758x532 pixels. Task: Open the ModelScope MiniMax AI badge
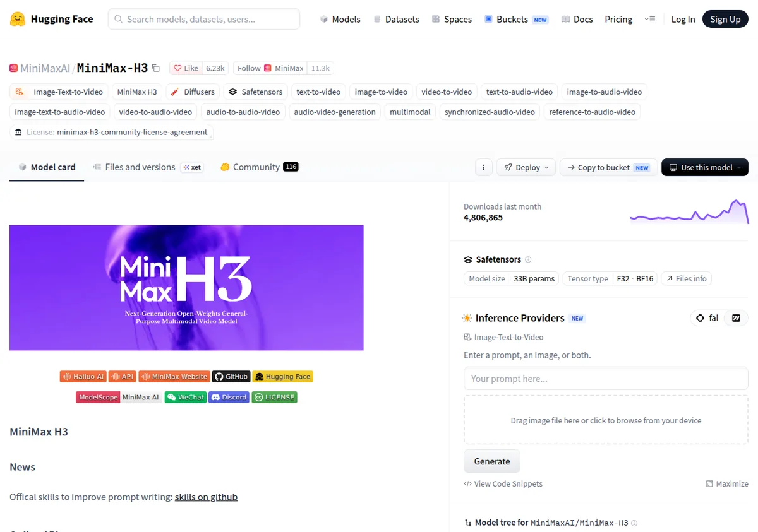pos(119,397)
